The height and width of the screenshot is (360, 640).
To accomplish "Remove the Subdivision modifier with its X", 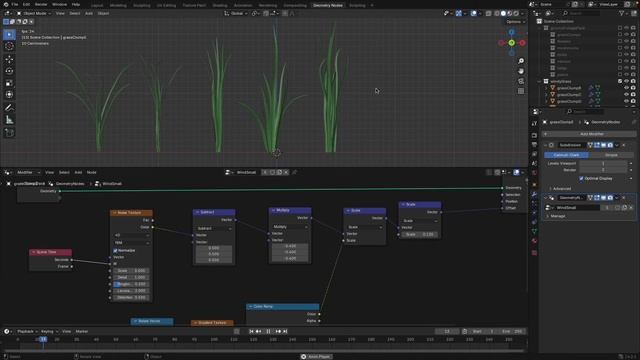I will coord(624,145).
